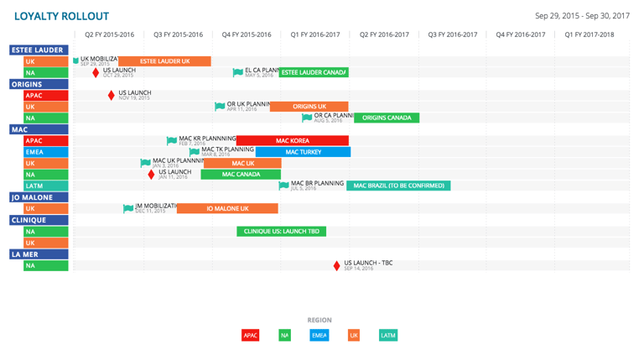Select the ESTEE LAUDER group header

(x=39, y=50)
